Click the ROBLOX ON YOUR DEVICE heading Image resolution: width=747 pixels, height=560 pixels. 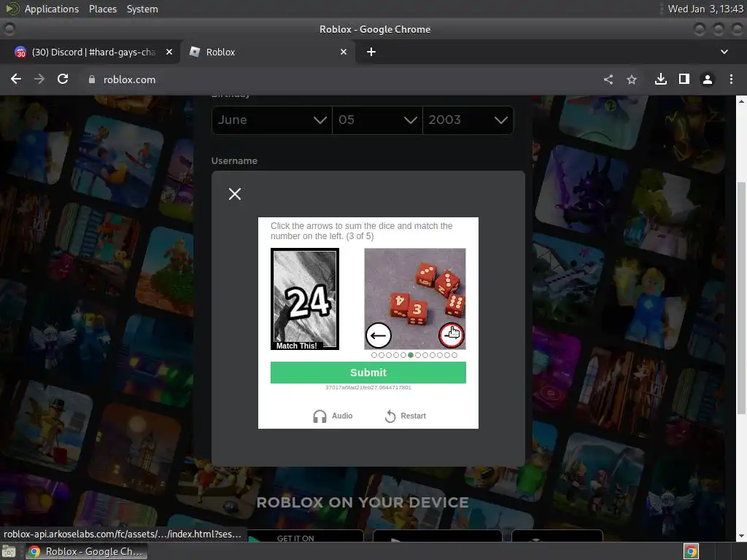pyautogui.click(x=363, y=502)
